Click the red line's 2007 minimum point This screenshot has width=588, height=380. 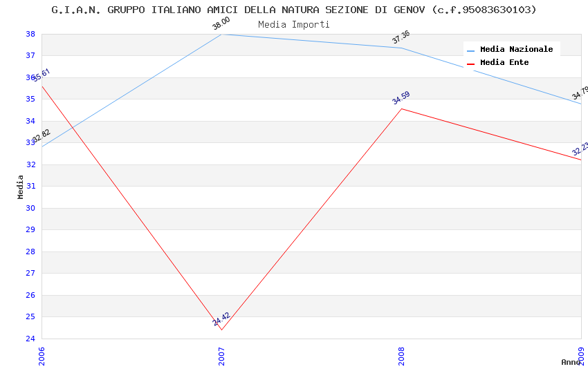coord(221,330)
